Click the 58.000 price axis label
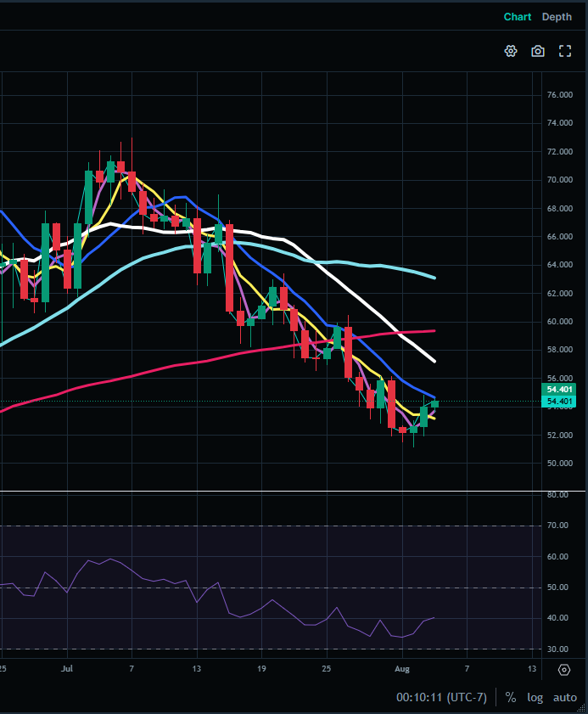 pyautogui.click(x=560, y=350)
